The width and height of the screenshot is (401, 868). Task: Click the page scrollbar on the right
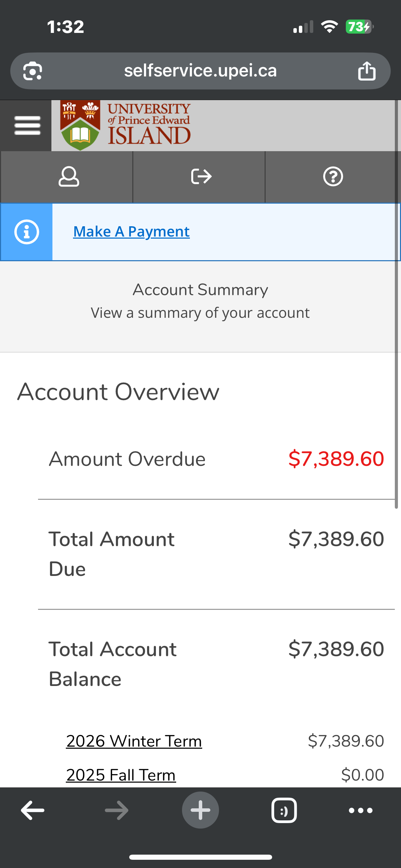(x=396, y=309)
